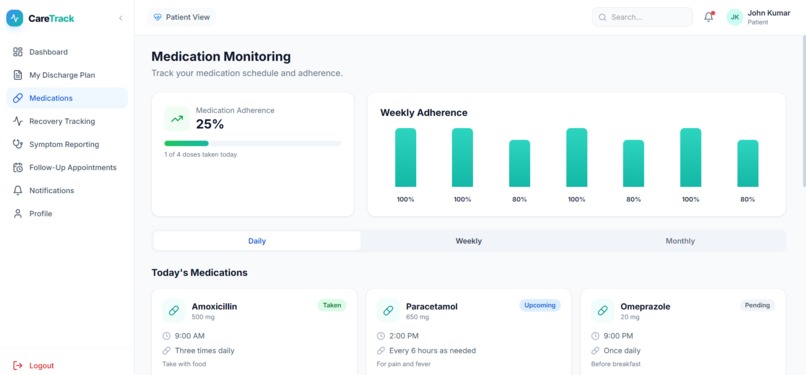This screenshot has height=375, width=806.
Task: Click the heart icon in Patient View
Action: [x=158, y=17]
